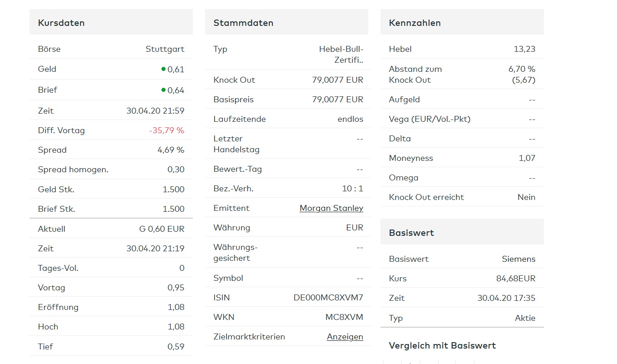
Task: Show Zielmarktkriterien via the Anzeigen link
Action: (x=345, y=337)
